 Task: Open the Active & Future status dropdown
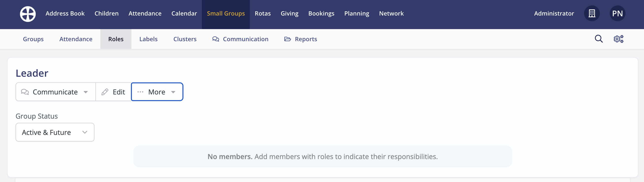(x=55, y=132)
